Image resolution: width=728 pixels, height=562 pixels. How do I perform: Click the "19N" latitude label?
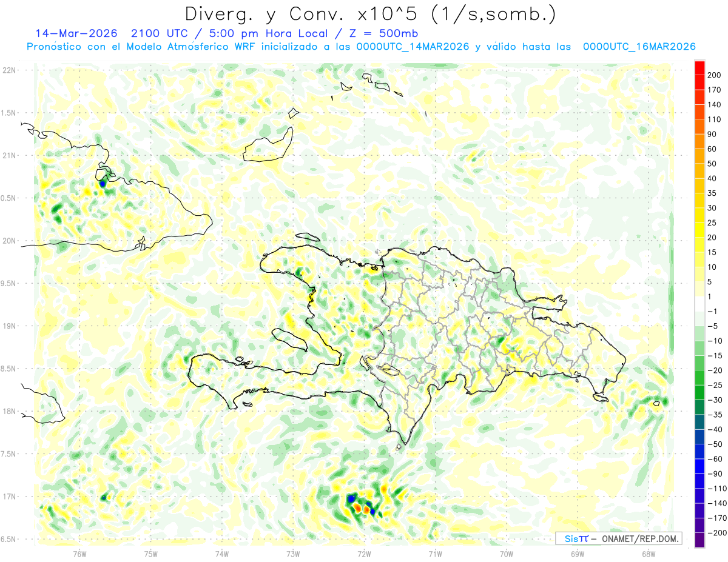coord(9,326)
